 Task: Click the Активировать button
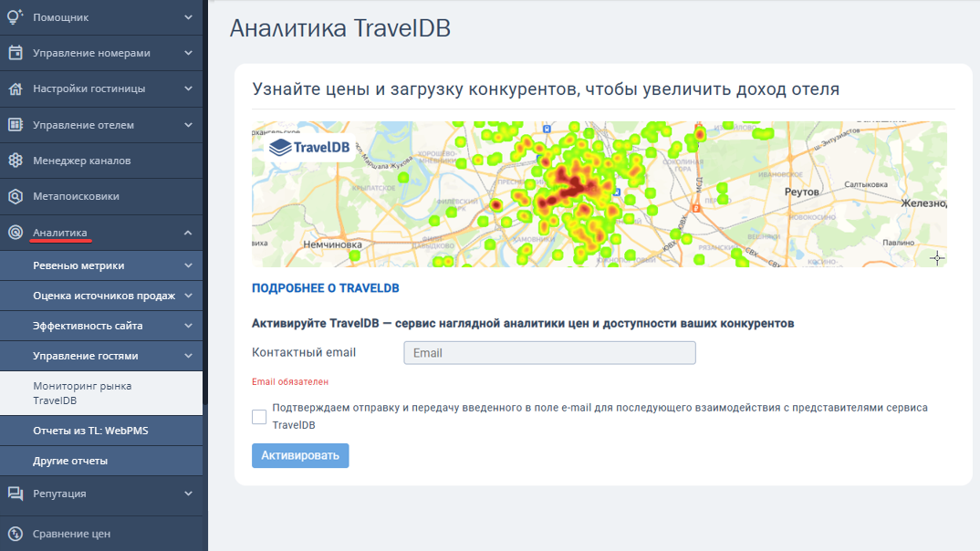point(300,455)
